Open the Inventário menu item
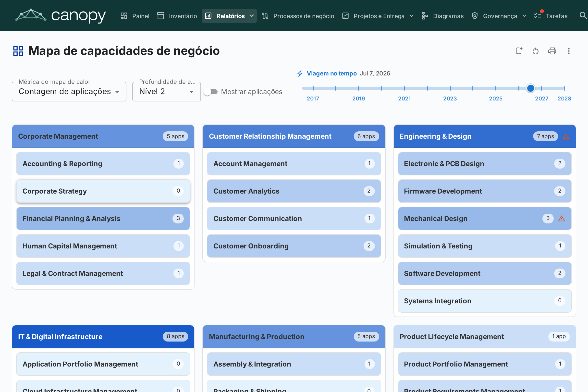 tap(177, 16)
